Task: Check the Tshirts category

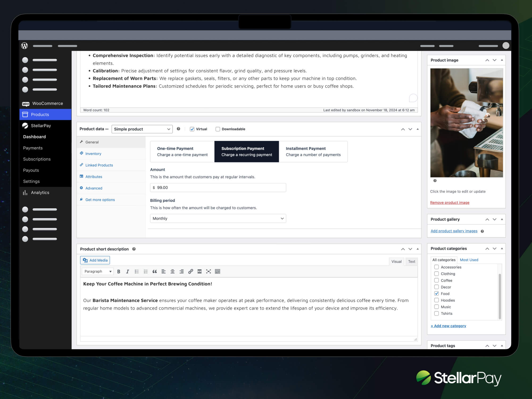Action: 437,314
